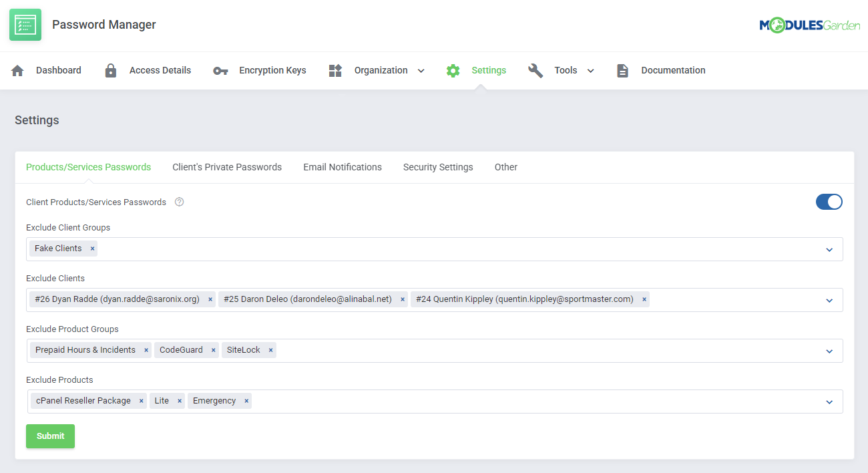Viewport: 868px width, 473px height.
Task: Click the Exclude Client Groups label
Action: tap(68, 228)
